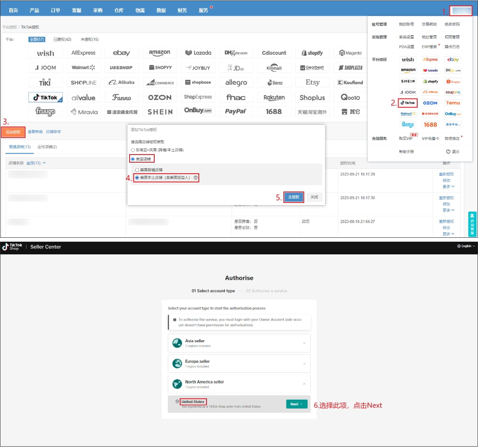The image size is (478, 448).
Task: Choose the Shopify platform icon
Action: (x=312, y=53)
